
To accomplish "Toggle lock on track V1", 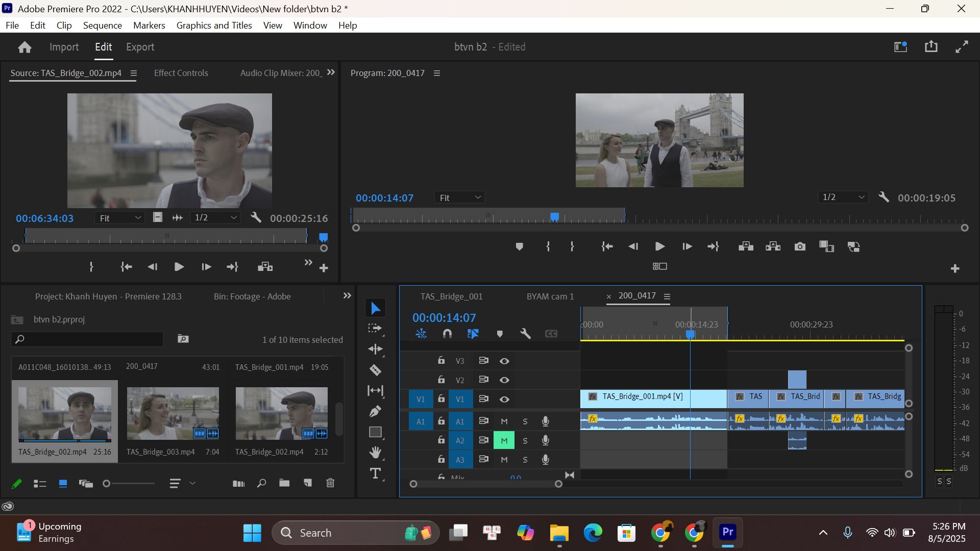I will pyautogui.click(x=441, y=399).
